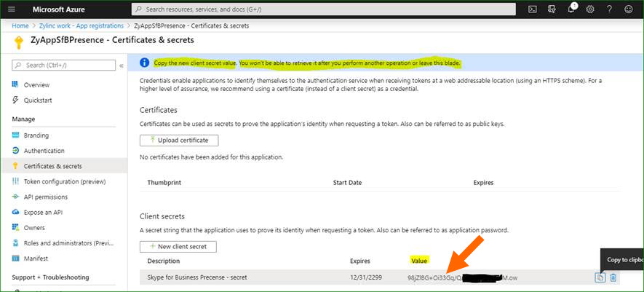Viewport: 644px width, 292px height.
Task: Click the Owners icon in sidebar
Action: tap(15, 227)
